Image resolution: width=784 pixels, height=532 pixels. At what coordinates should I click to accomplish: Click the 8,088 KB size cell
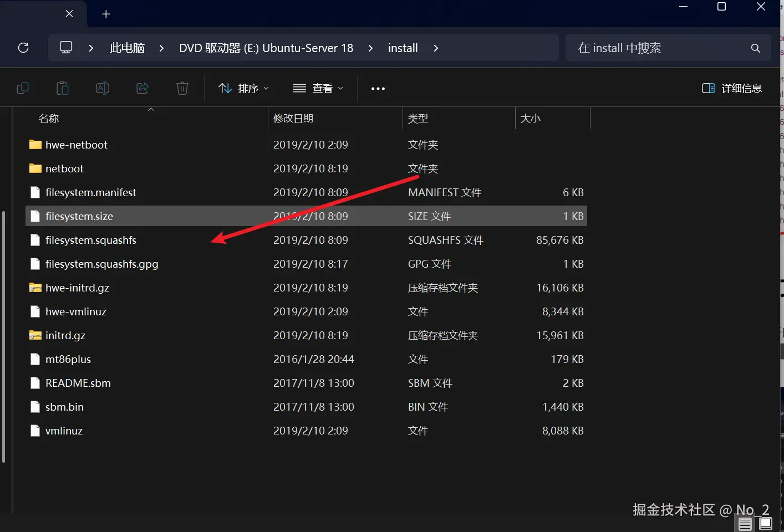tap(563, 431)
